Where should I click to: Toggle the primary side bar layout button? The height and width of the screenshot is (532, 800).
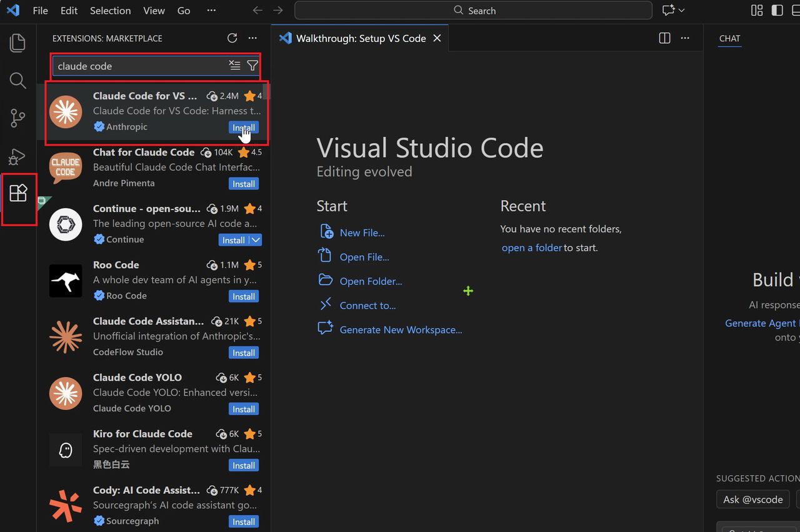pos(777,11)
